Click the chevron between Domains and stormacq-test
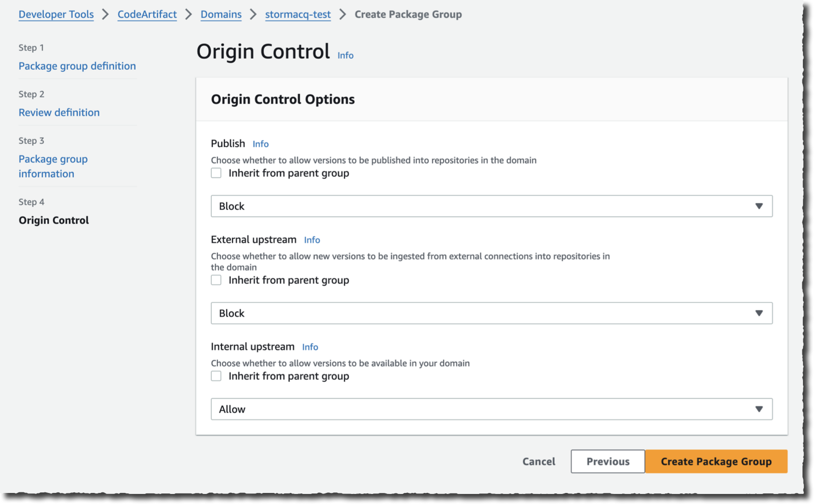 click(253, 15)
